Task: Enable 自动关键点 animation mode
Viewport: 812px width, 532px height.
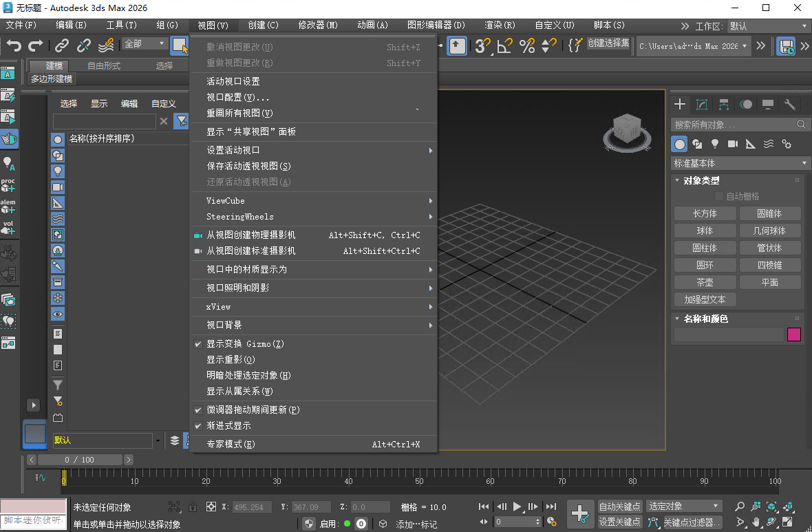Action: coord(619,507)
